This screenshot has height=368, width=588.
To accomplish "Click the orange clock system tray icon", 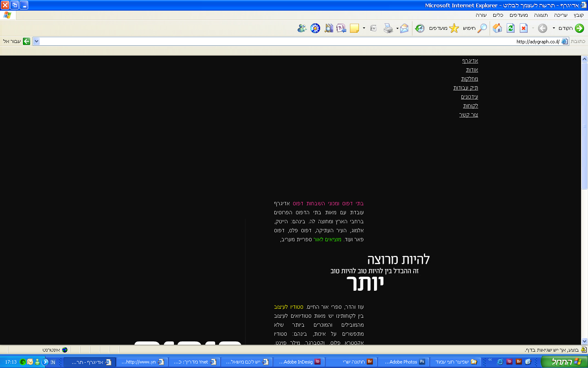I will pyautogui.click(x=30, y=362).
